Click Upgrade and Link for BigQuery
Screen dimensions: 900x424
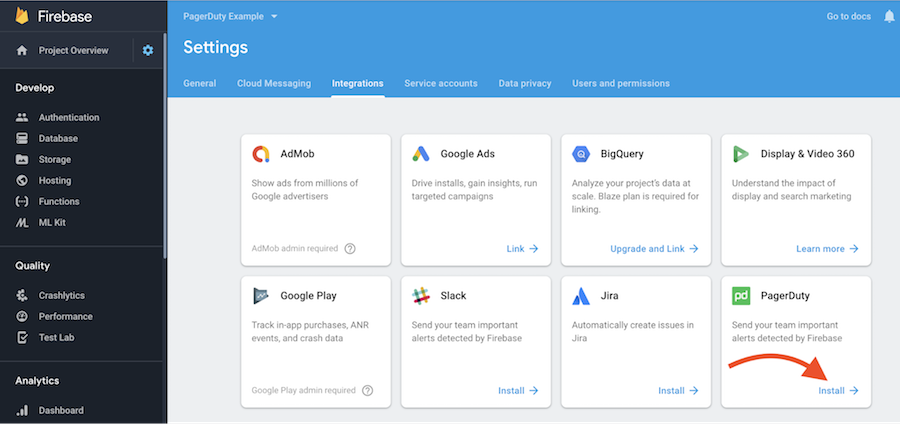654,248
